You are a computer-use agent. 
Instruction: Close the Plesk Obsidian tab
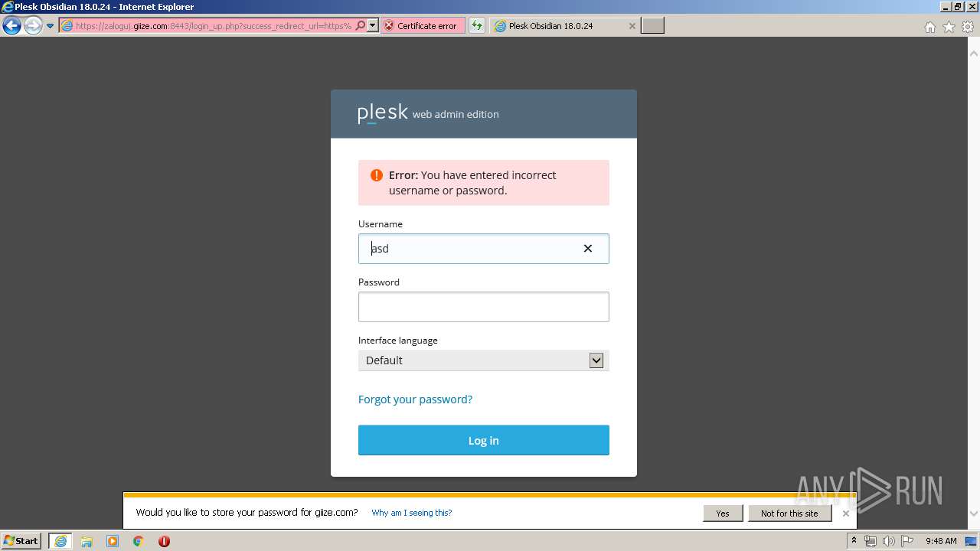632,25
